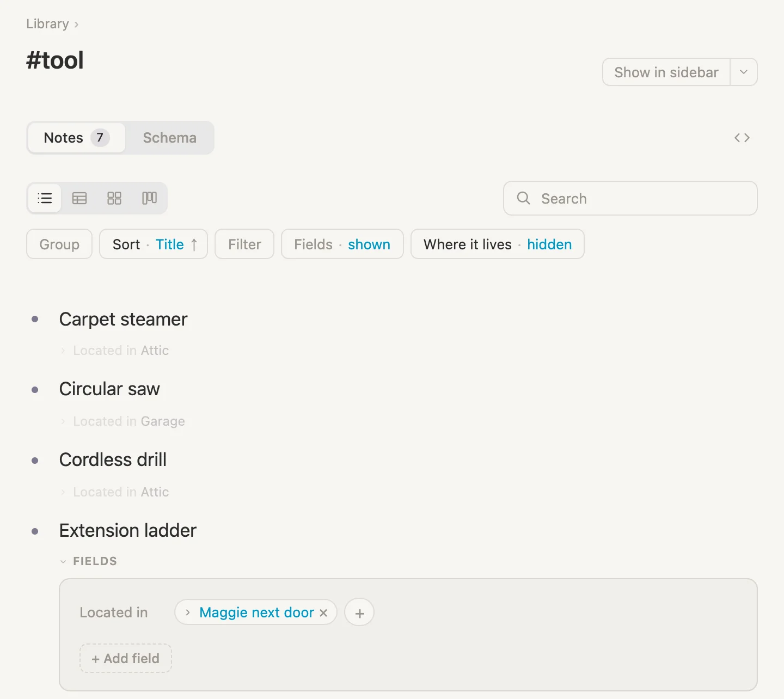Image resolution: width=784 pixels, height=699 pixels.
Task: Toggle Fields shown option
Action: pos(342,244)
